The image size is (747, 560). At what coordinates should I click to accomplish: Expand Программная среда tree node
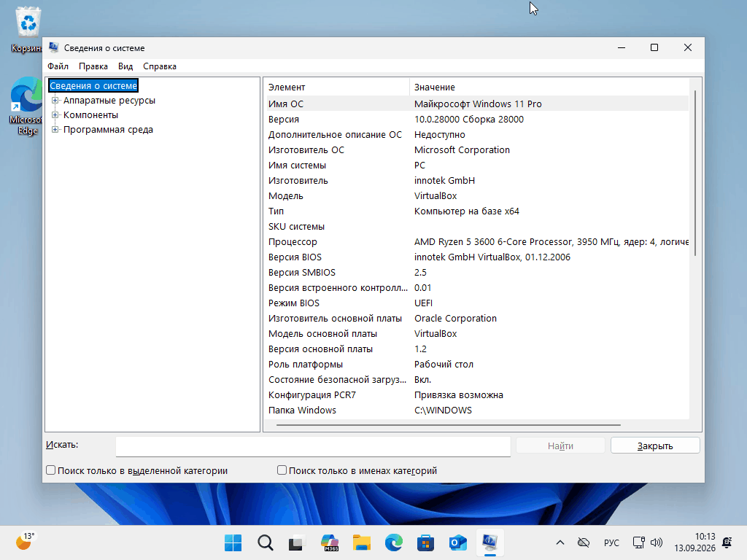[55, 130]
